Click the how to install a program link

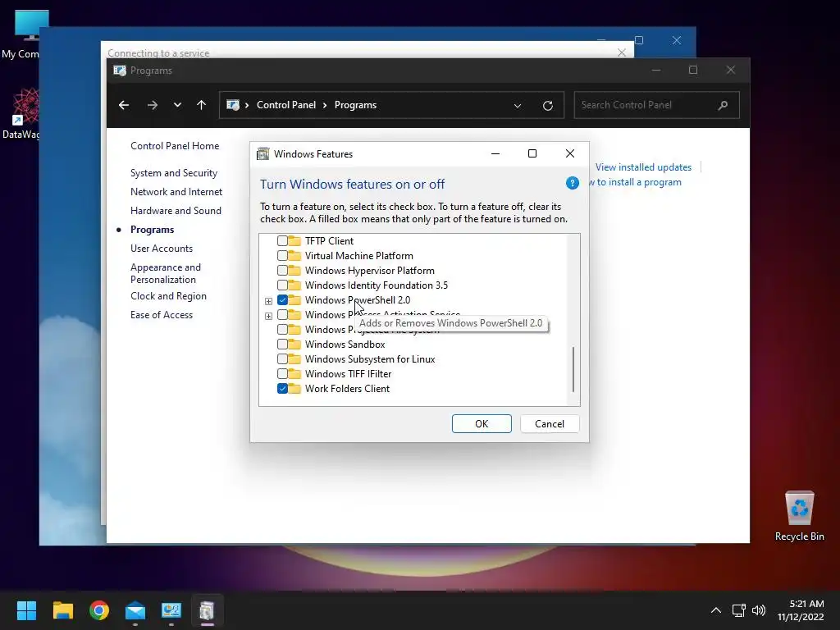click(x=636, y=182)
